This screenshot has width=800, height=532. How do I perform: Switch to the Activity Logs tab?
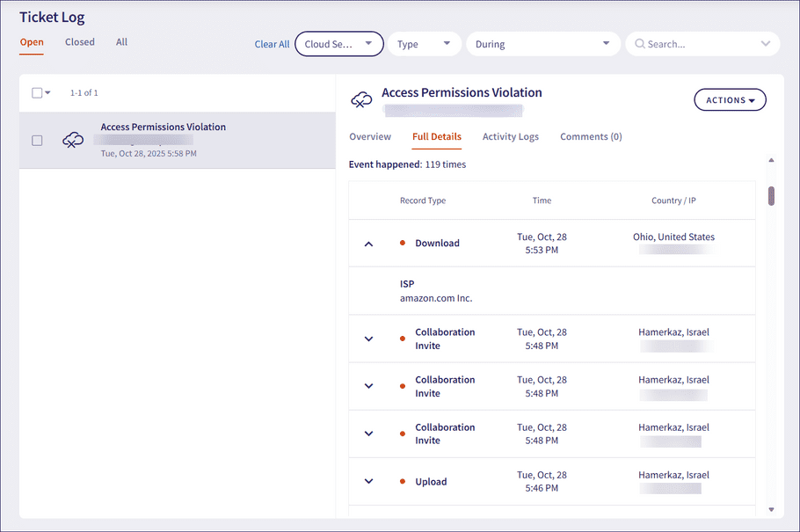click(511, 137)
